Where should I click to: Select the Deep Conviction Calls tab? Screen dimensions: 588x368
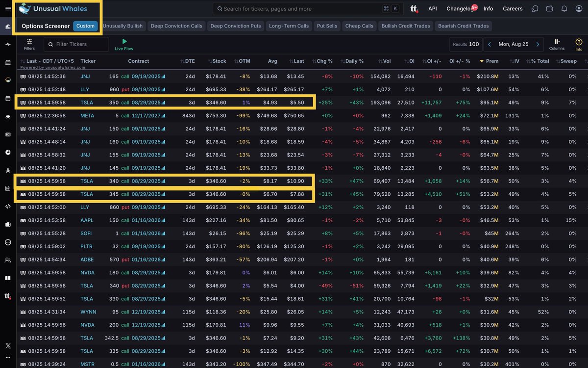[176, 26]
